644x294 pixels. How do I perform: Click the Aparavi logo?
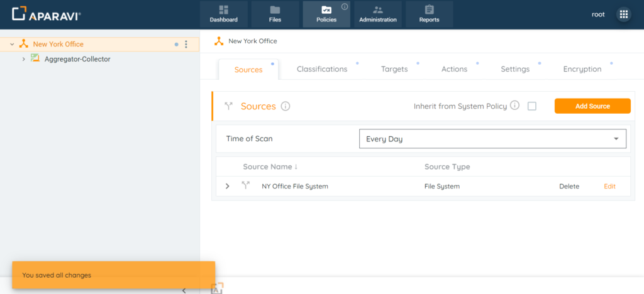point(46,14)
